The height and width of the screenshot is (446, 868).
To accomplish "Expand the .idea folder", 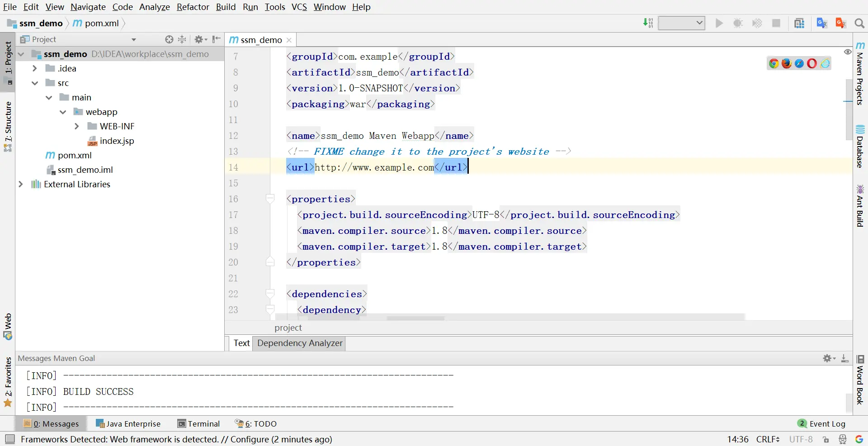I will [34, 68].
